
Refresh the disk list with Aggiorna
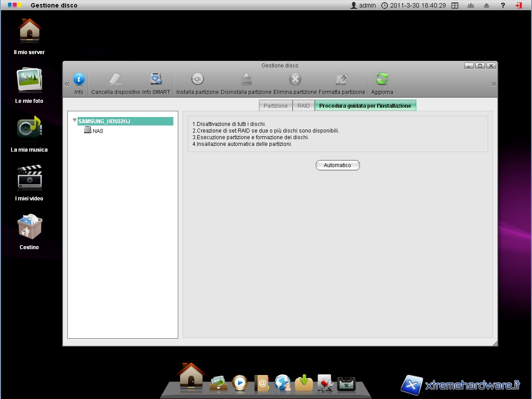pyautogui.click(x=382, y=80)
